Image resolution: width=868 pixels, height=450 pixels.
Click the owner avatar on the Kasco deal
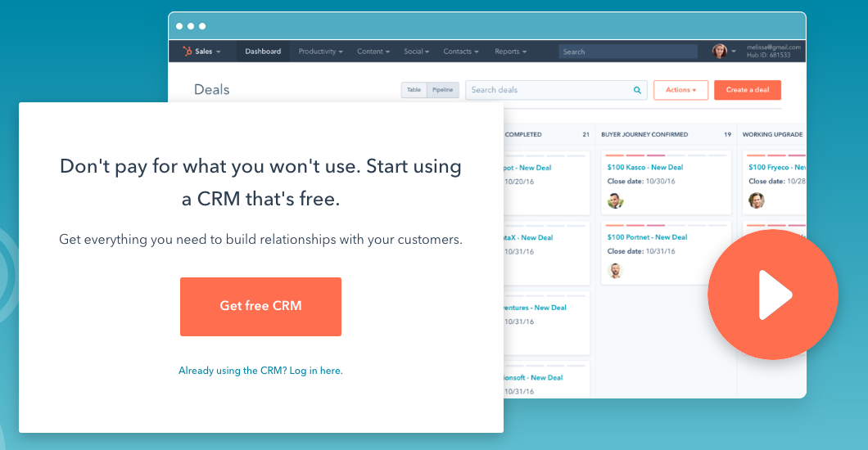(x=615, y=200)
